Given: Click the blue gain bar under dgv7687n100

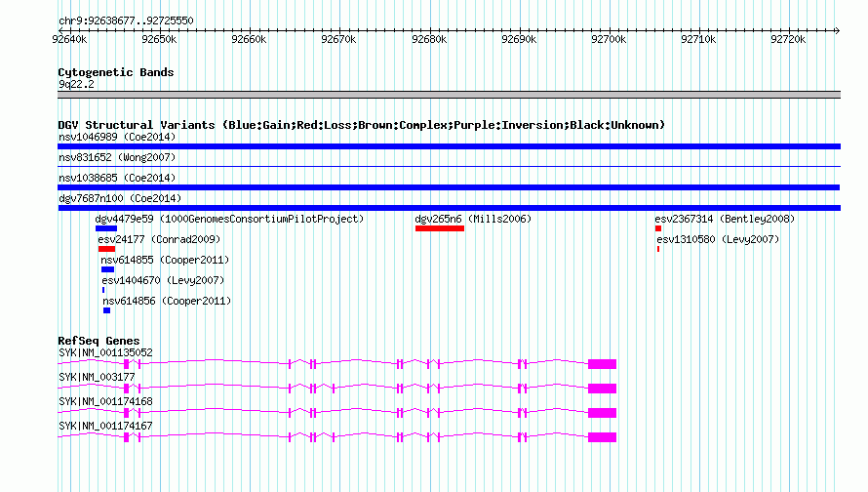Looking at the screenshot, I should 450,208.
